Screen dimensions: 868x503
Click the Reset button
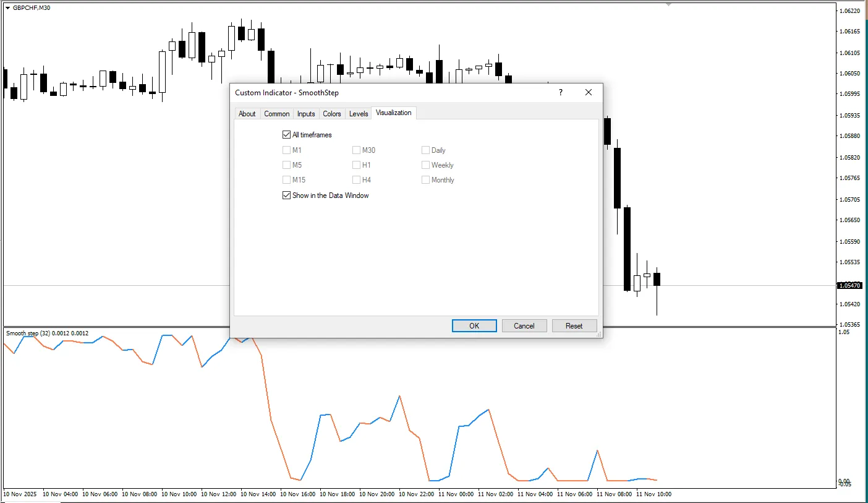pyautogui.click(x=574, y=326)
